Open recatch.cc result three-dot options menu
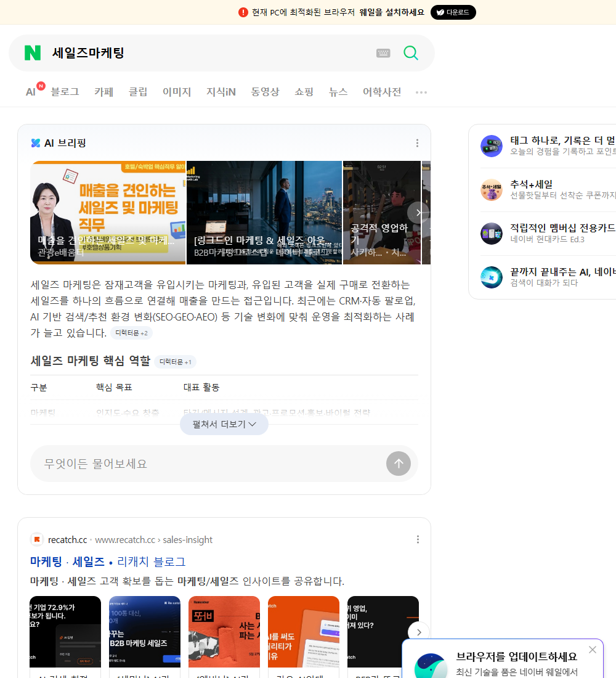This screenshot has width=616, height=678. [x=418, y=539]
